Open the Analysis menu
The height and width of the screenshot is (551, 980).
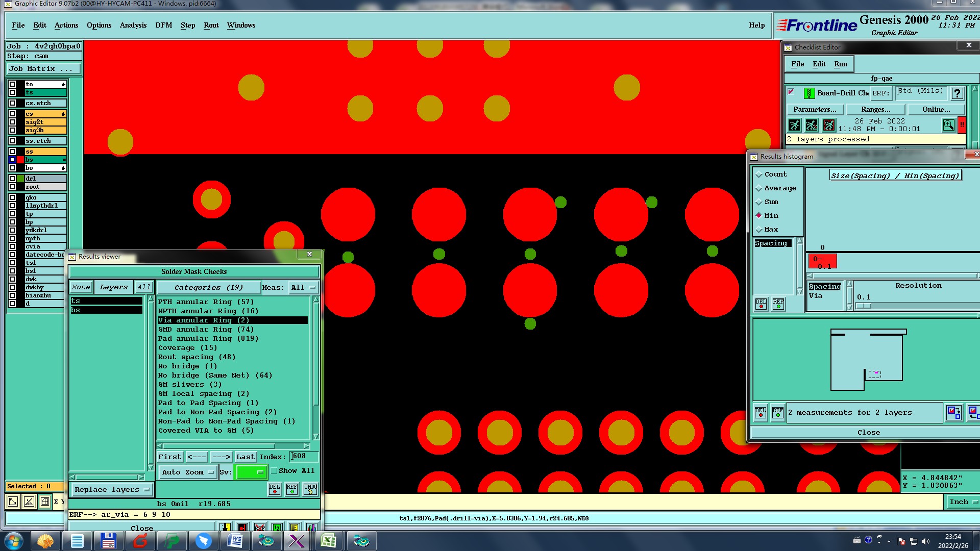[133, 25]
